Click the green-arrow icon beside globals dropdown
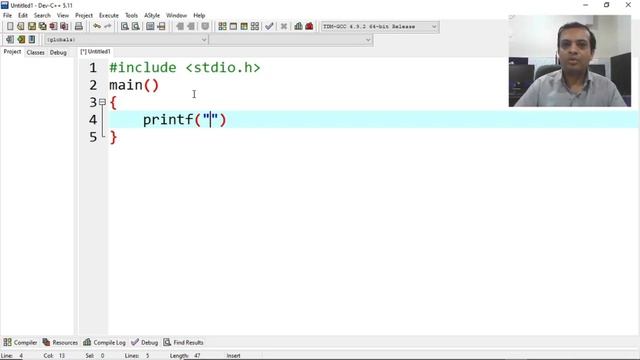The image size is (640, 360). point(21,40)
